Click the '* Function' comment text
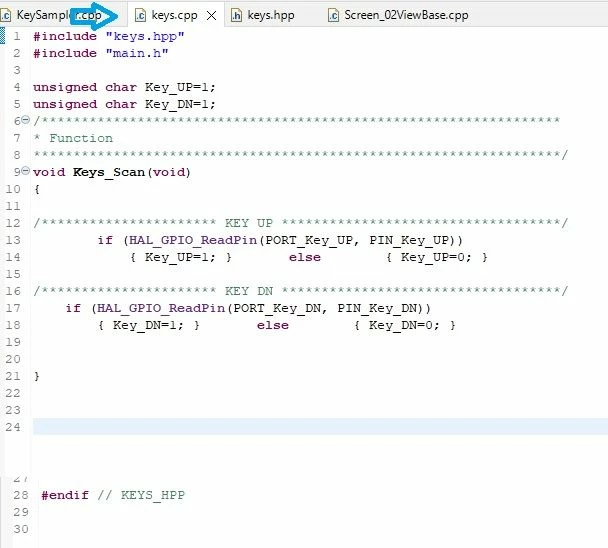The image size is (608, 548). coord(73,138)
